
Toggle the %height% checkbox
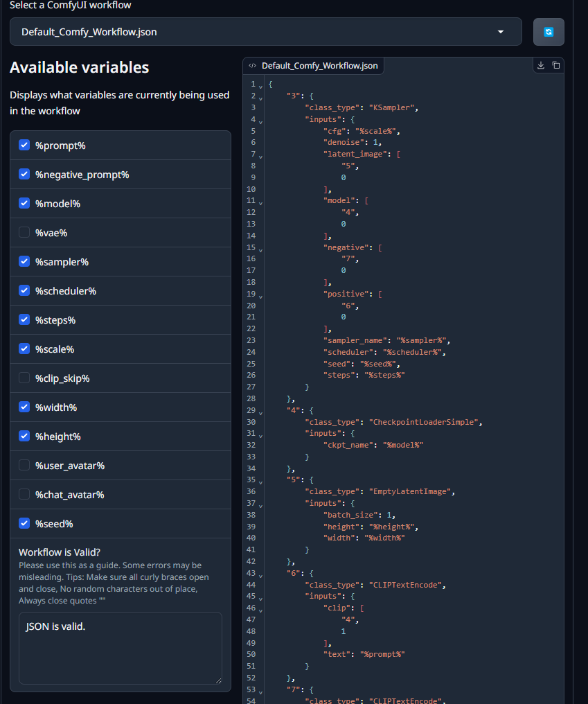pyautogui.click(x=24, y=436)
